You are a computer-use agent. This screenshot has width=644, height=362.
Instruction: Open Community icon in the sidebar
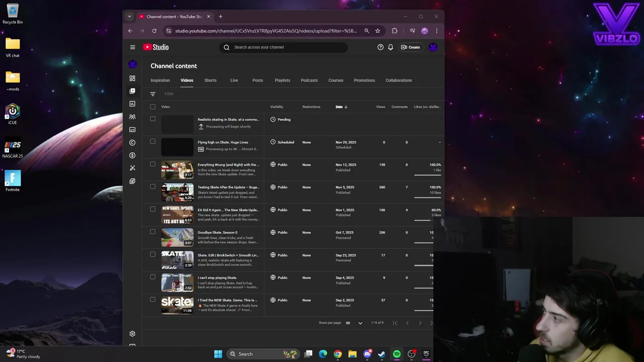pos(132,117)
